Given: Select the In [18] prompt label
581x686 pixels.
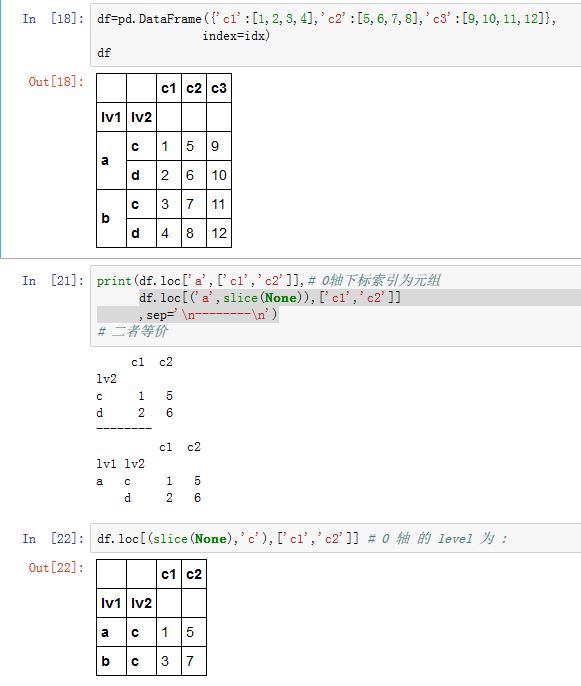Looking at the screenshot, I should coord(52,19).
